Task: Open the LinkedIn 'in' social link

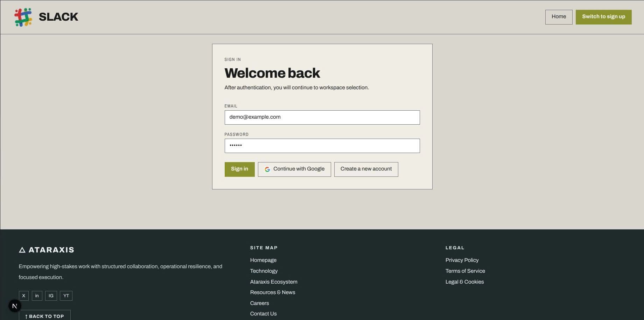Action: coord(37,296)
